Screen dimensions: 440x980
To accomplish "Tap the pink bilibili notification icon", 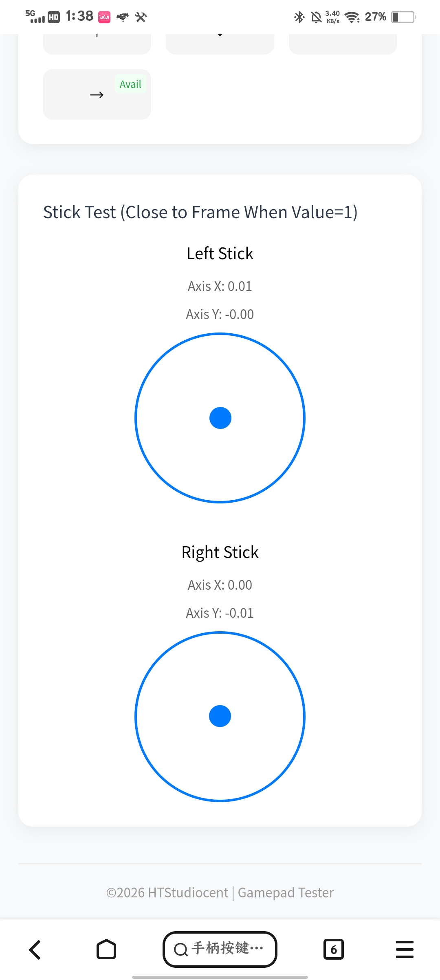I will click(x=104, y=17).
